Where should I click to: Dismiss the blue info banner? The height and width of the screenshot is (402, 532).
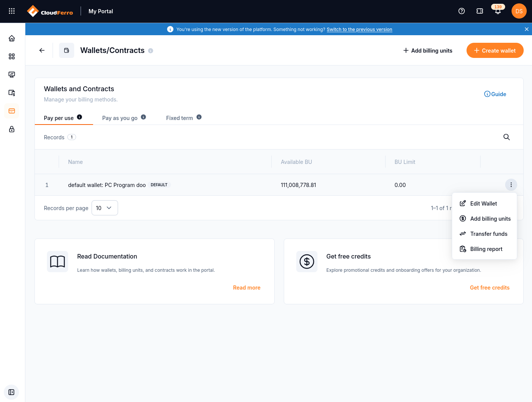pyautogui.click(x=527, y=29)
